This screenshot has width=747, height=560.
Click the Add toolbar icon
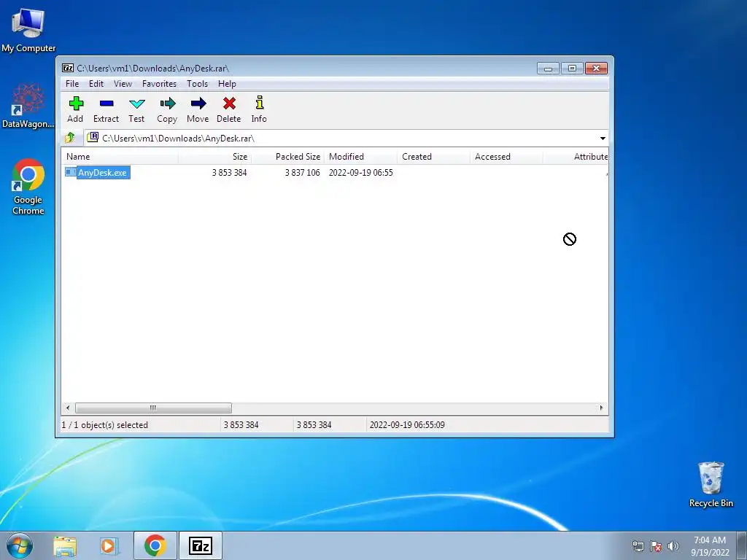tap(75, 109)
